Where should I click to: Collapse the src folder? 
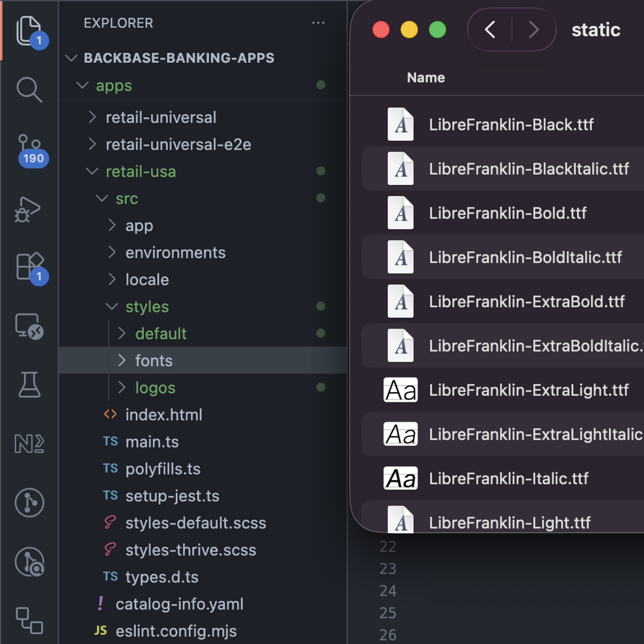(x=102, y=198)
